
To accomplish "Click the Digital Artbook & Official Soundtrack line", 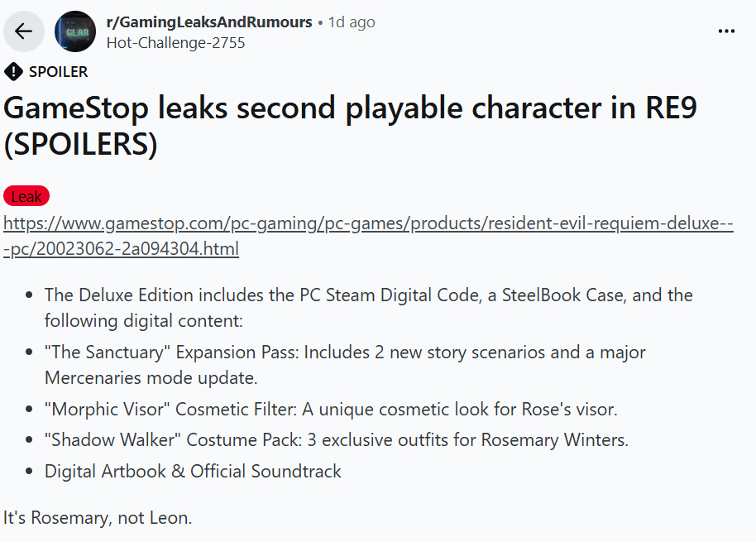I will (193, 472).
